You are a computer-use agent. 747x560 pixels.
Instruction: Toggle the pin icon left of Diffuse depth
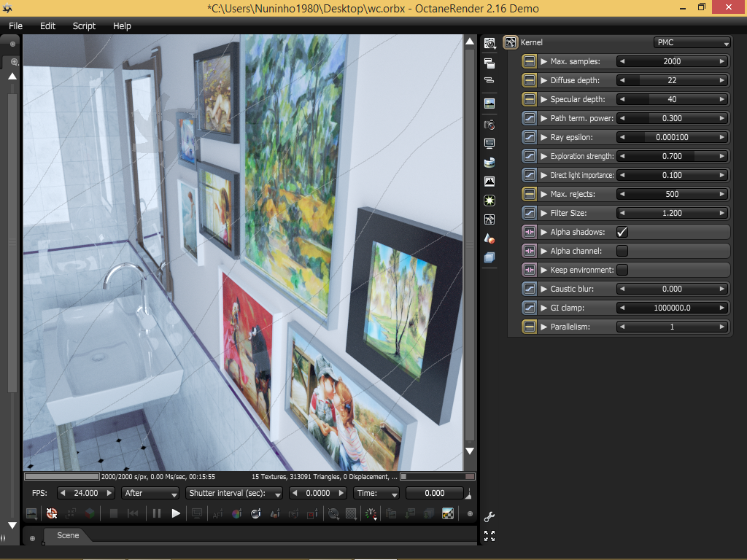530,80
